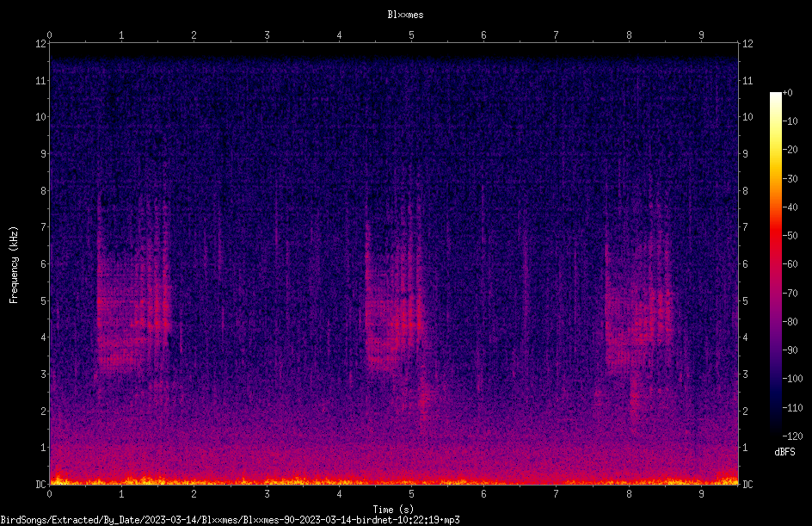Click the 12 kHz label on left axis
Viewport: 812px width, 526px height.
coord(40,44)
